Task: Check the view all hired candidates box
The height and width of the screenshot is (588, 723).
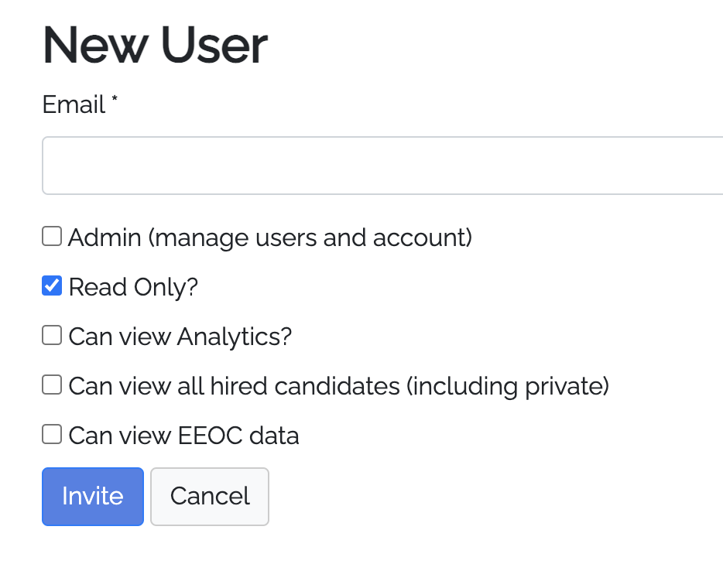Action: point(52,385)
